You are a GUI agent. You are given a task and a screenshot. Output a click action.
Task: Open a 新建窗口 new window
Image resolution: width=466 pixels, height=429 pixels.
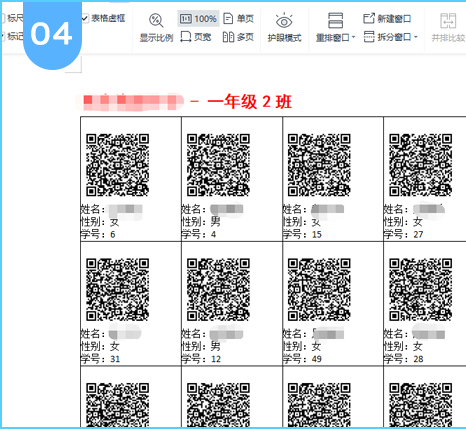(387, 18)
